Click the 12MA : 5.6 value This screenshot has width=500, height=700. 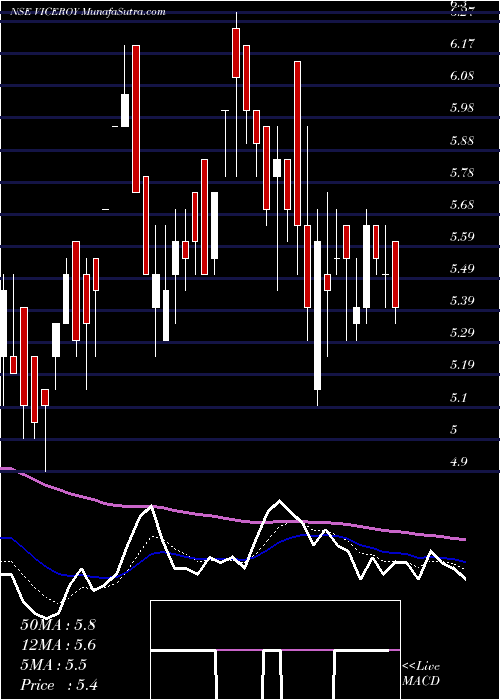(x=58, y=645)
